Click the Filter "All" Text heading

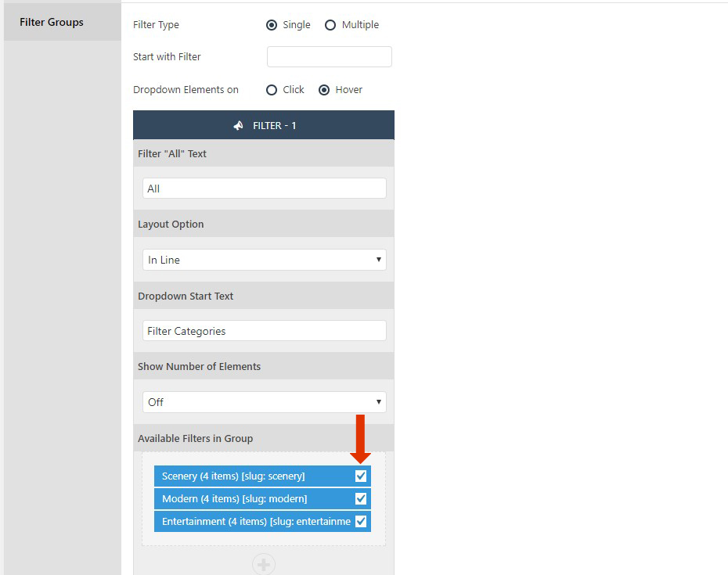[x=172, y=153]
